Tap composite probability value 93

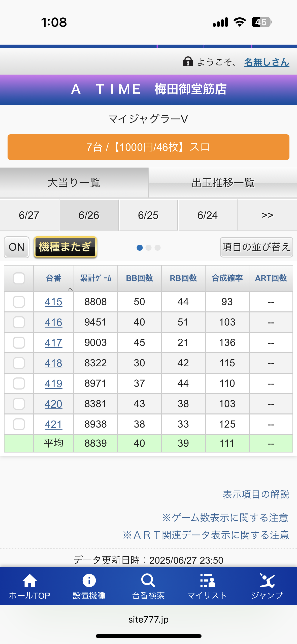pyautogui.click(x=227, y=302)
